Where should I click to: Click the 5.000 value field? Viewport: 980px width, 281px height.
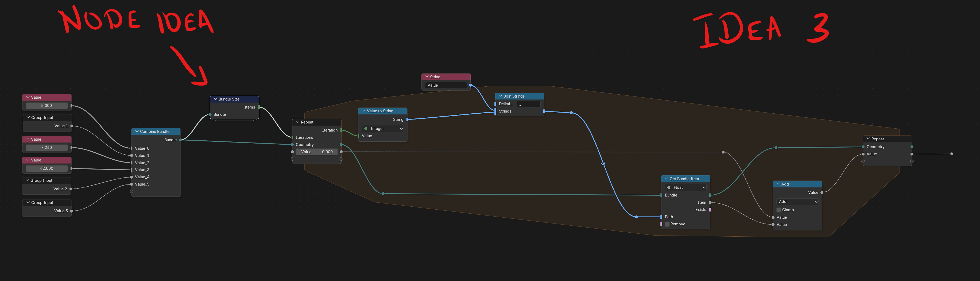pos(47,105)
